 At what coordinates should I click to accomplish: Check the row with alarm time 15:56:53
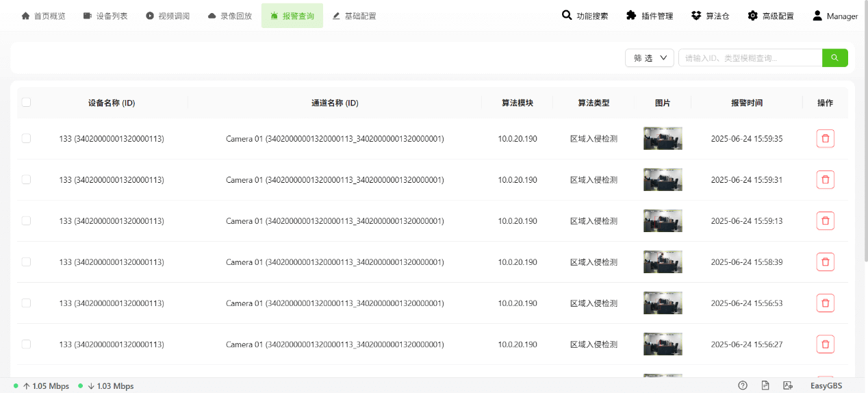26,303
